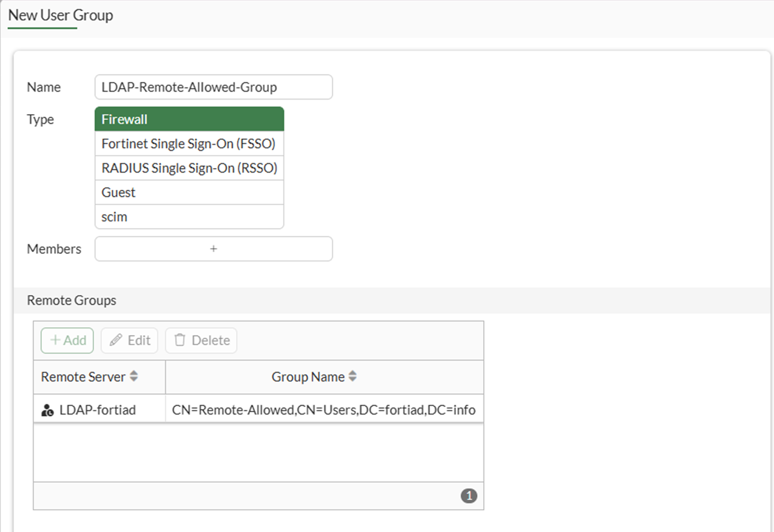Click the plus icon in Members field

point(213,249)
